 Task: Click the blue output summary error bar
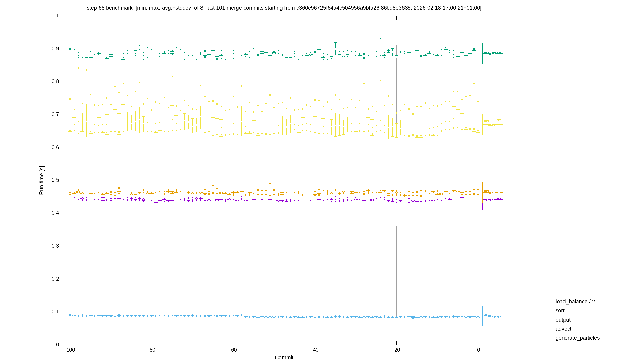[493, 316]
